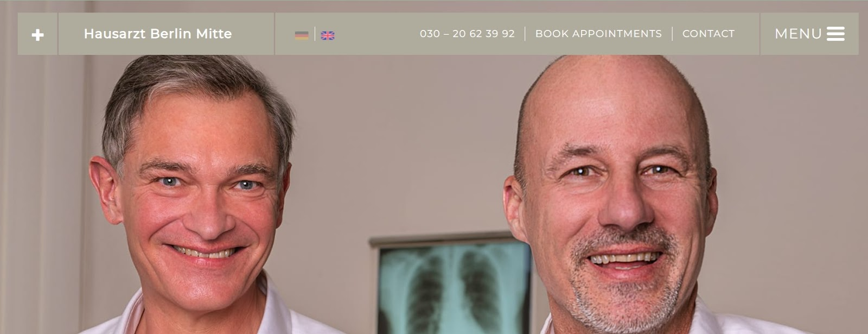Click the word APPOINTMENTS in the header
Screen dimensions: 868x334
coord(617,34)
